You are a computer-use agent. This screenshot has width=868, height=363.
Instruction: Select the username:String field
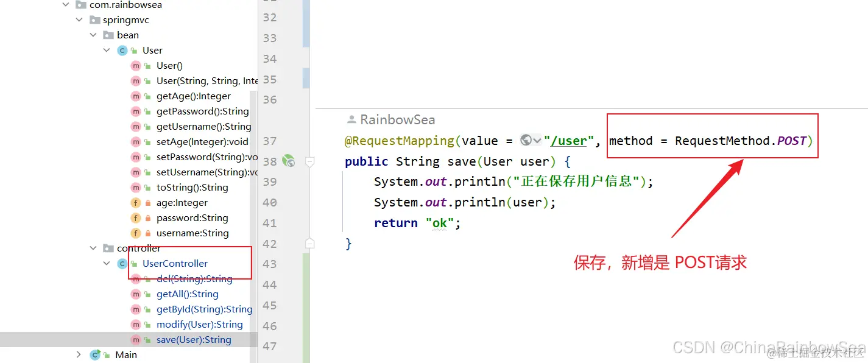point(192,233)
